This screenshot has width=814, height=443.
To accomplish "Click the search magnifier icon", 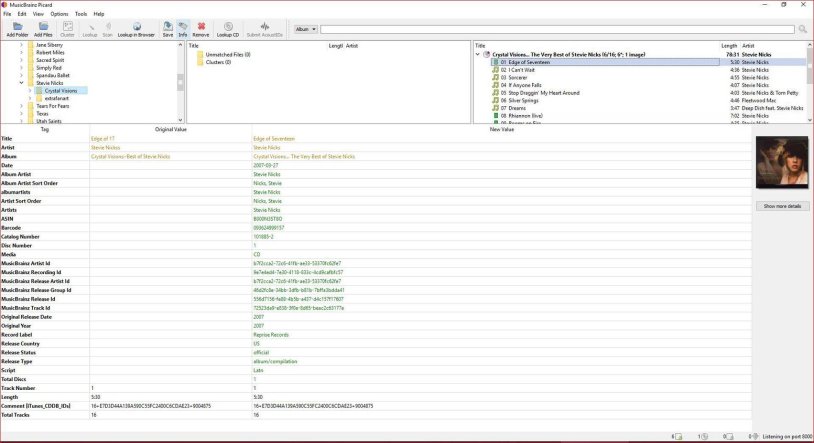I will click(x=803, y=30).
